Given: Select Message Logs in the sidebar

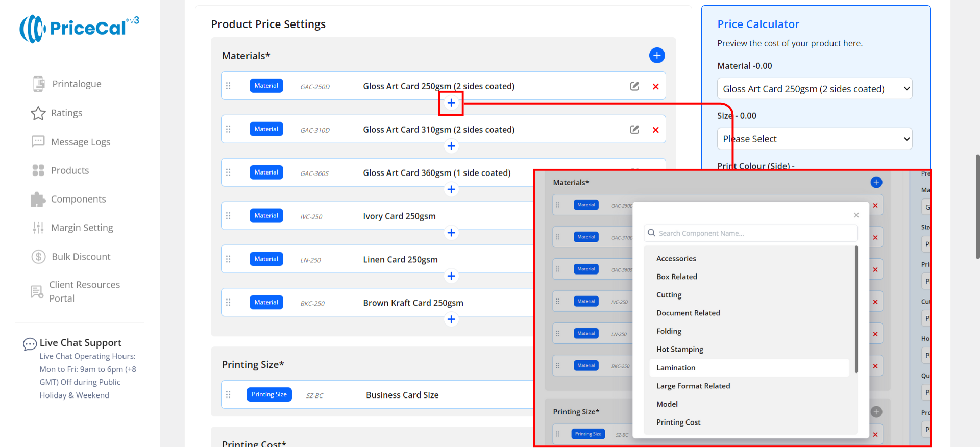Looking at the screenshot, I should pos(80,142).
